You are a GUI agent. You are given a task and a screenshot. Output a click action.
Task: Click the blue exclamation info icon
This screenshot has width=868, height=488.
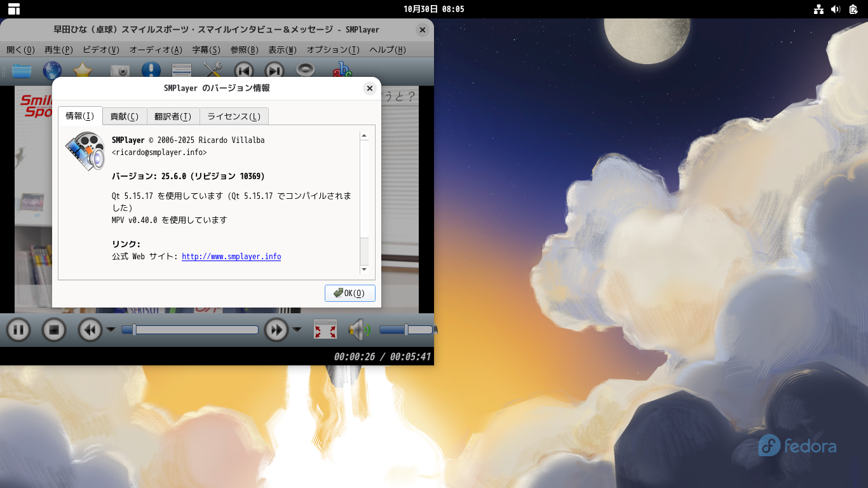pyautogui.click(x=151, y=71)
